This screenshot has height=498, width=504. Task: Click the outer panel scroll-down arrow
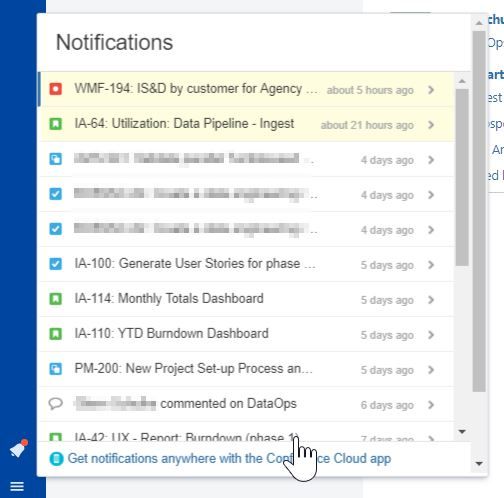tap(479, 464)
